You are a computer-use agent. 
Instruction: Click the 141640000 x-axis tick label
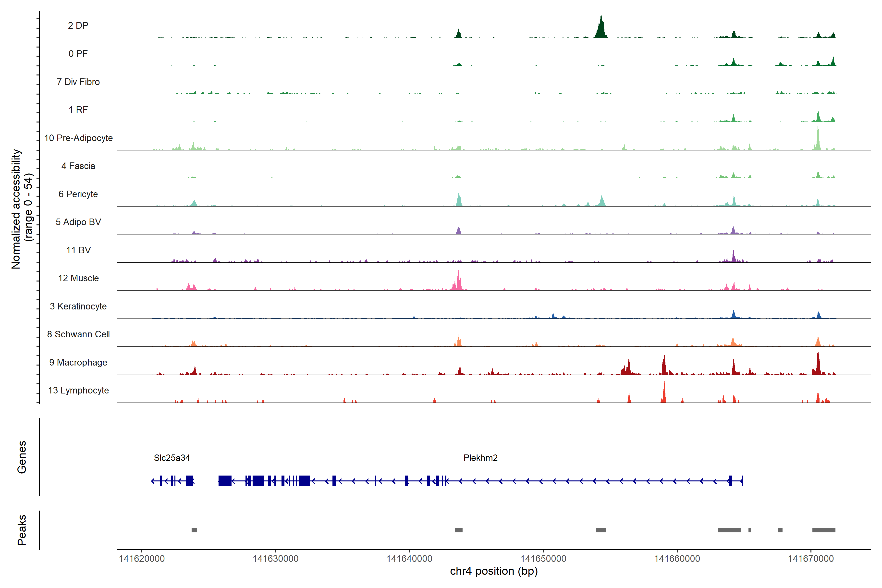tap(409, 559)
